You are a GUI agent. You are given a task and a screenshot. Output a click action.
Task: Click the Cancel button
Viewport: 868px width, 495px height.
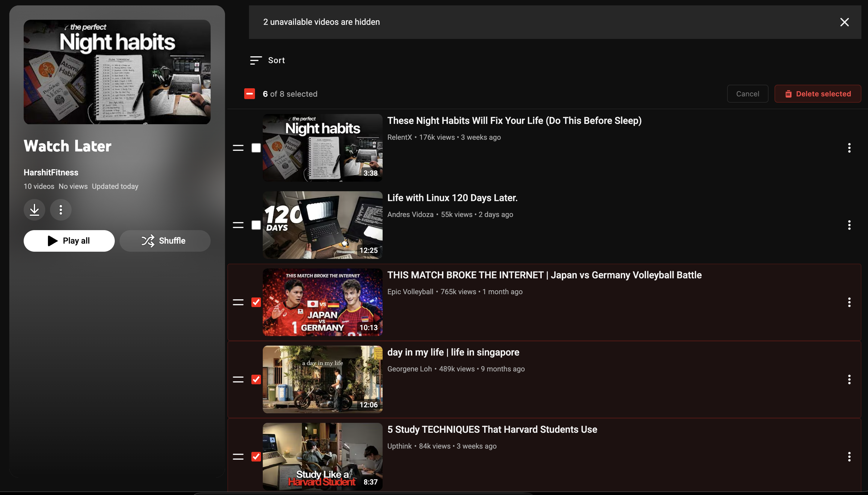coord(747,93)
